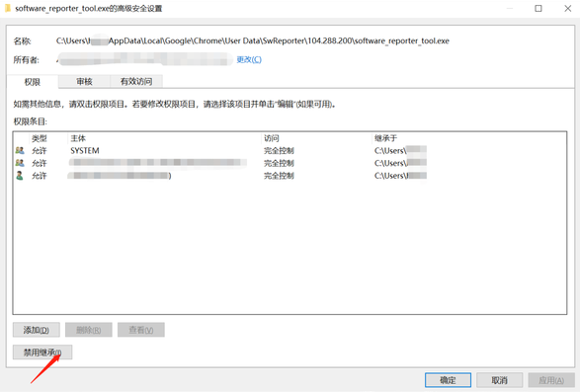This screenshot has width=580, height=392.
Task: Switch to the 权限 permissions tab
Action: (33, 82)
